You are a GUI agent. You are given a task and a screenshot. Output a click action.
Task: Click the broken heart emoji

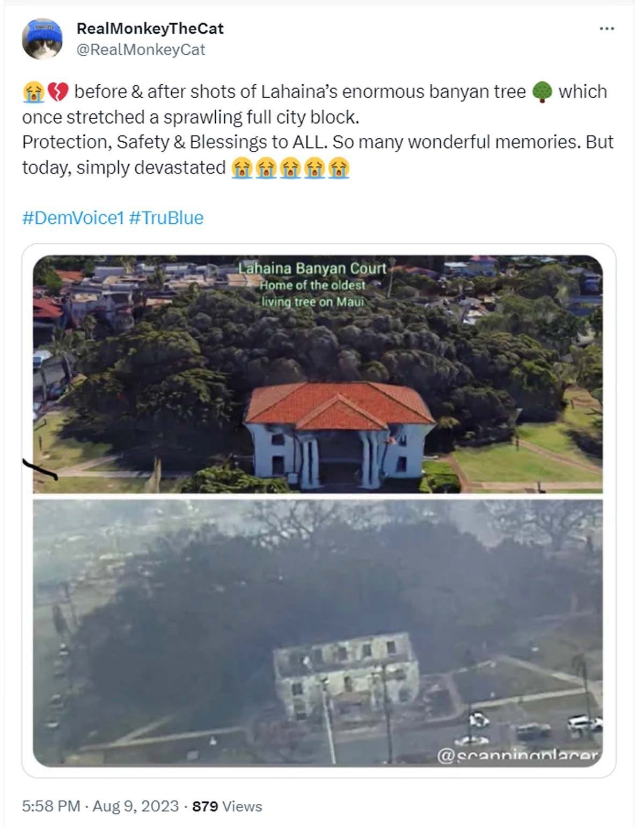point(58,92)
